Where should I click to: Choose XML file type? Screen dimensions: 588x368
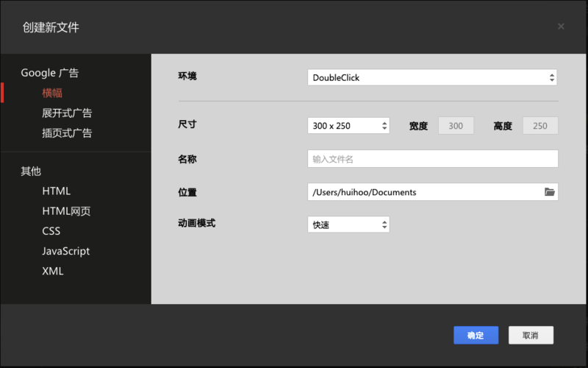[53, 271]
